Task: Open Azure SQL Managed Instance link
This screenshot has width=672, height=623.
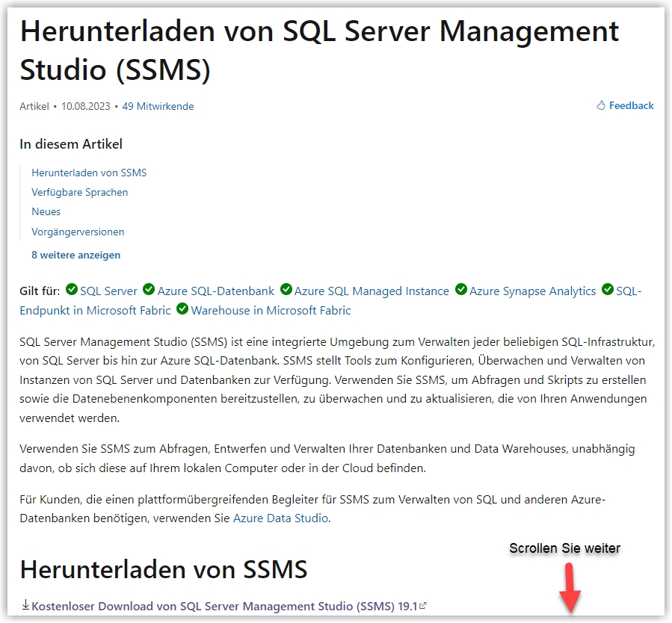Action: pyautogui.click(x=372, y=291)
